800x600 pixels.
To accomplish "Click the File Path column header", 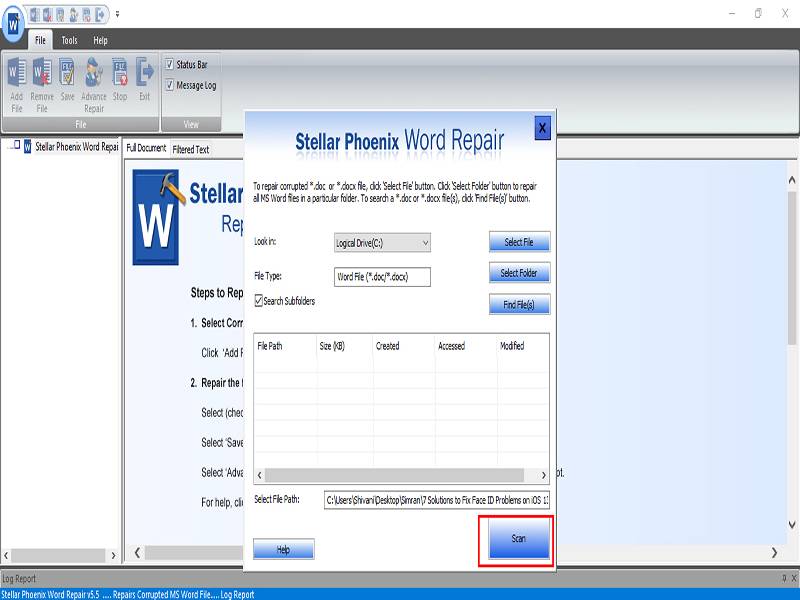I will click(285, 346).
